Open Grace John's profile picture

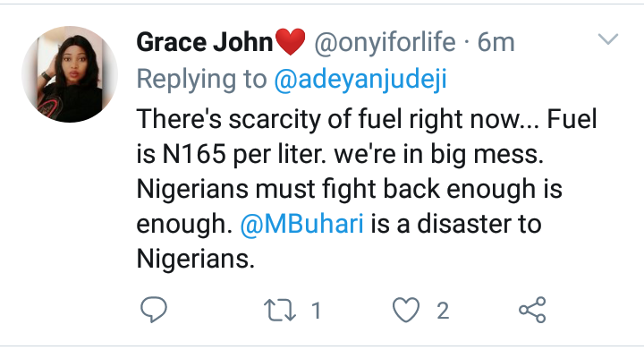[x=70, y=74]
